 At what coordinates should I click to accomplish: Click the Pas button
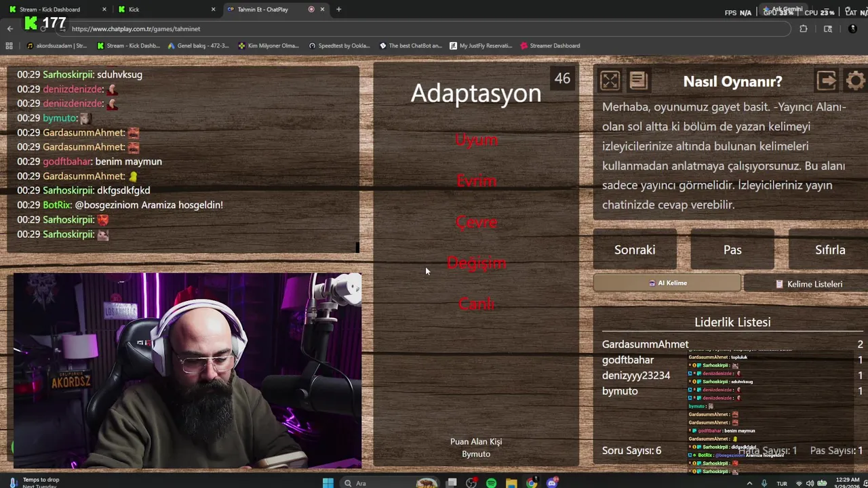(x=732, y=249)
